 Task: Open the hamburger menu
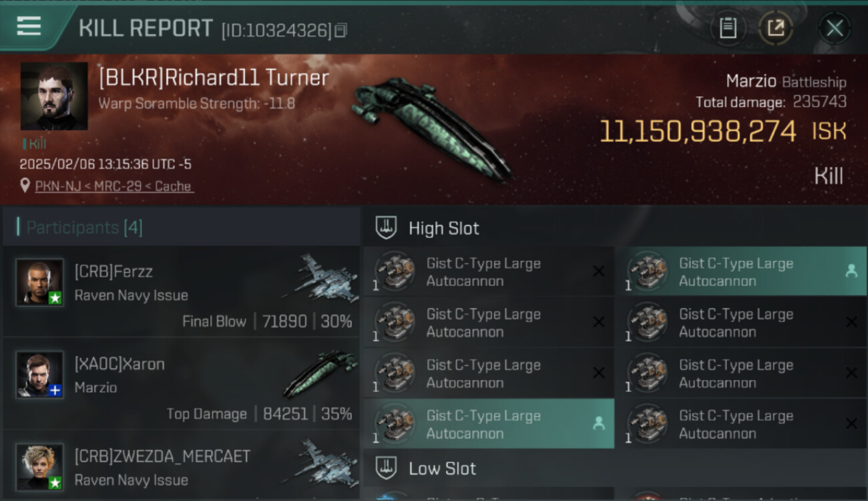(29, 27)
